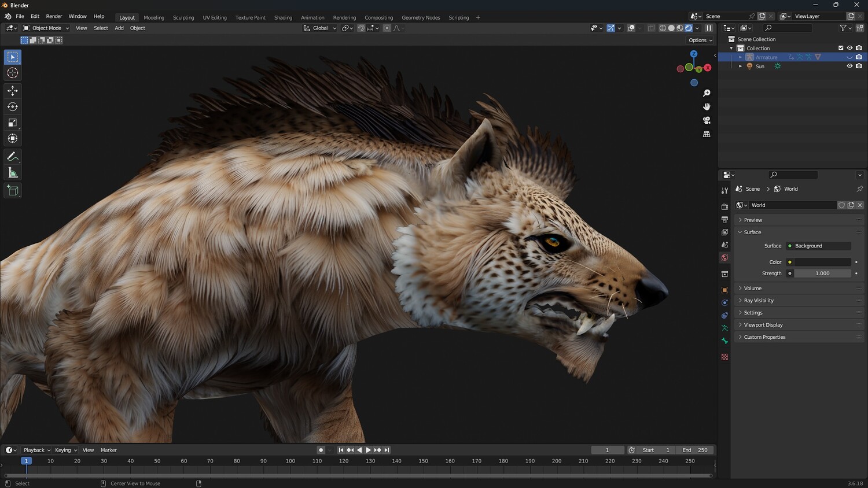This screenshot has width=868, height=488.
Task: Open the Object Mode dropdown
Action: point(46,28)
